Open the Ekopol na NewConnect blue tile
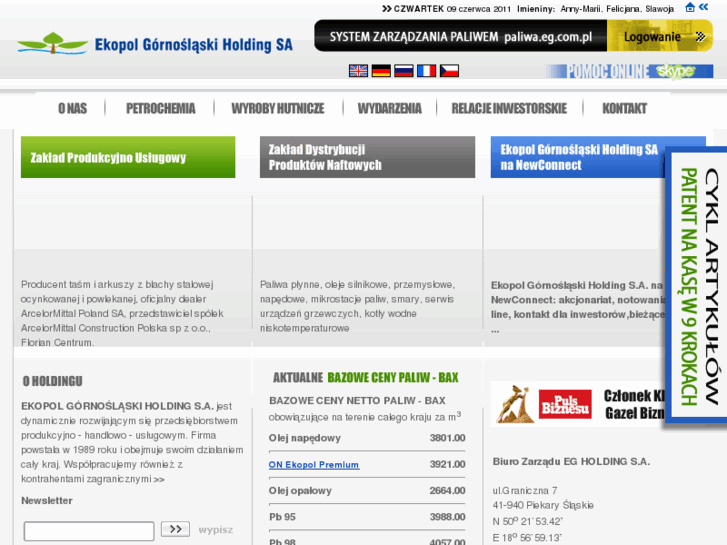The height and width of the screenshot is (545, 727). [578, 157]
